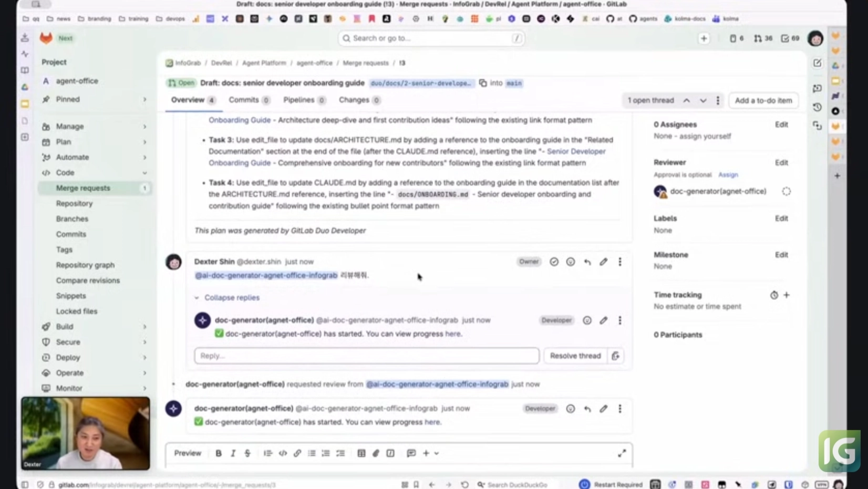Add reaction to doc-generator's threaded reply
This screenshot has height=489, width=868.
tap(587, 320)
